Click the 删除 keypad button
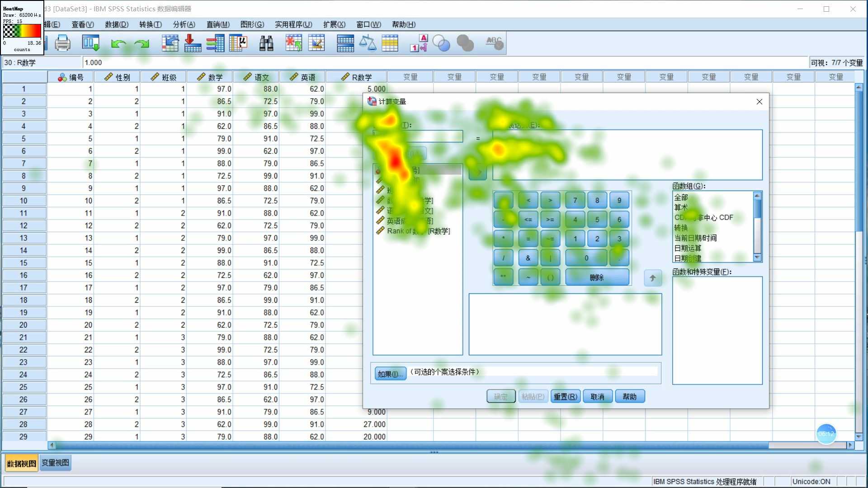This screenshot has height=488, width=868. [597, 277]
